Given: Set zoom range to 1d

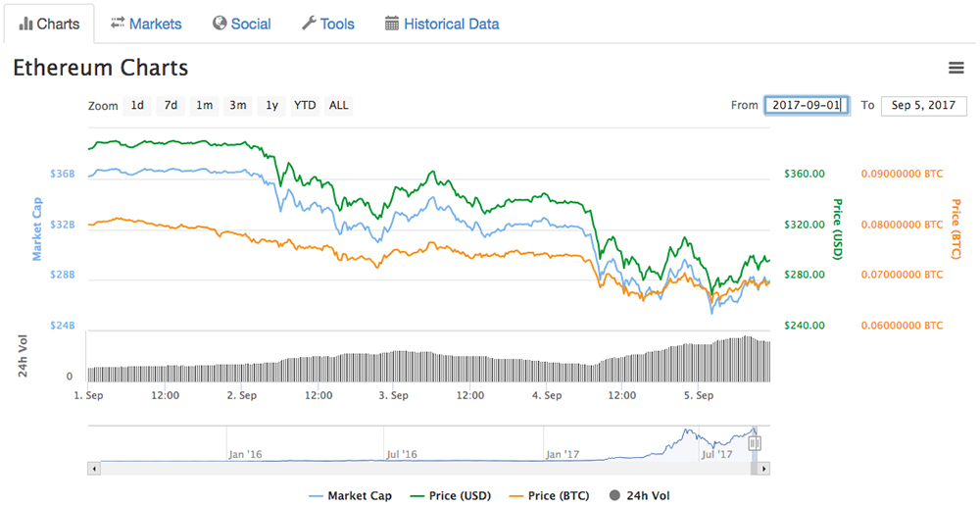Looking at the screenshot, I should coord(137,105).
